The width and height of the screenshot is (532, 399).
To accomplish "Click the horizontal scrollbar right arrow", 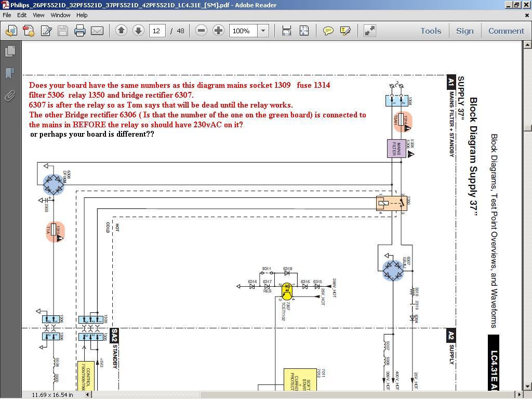I will (x=520, y=395).
